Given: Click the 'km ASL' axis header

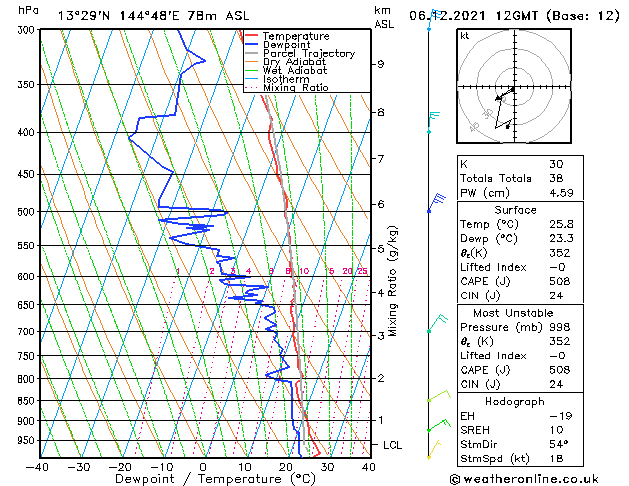Looking at the screenshot, I should [384, 17].
